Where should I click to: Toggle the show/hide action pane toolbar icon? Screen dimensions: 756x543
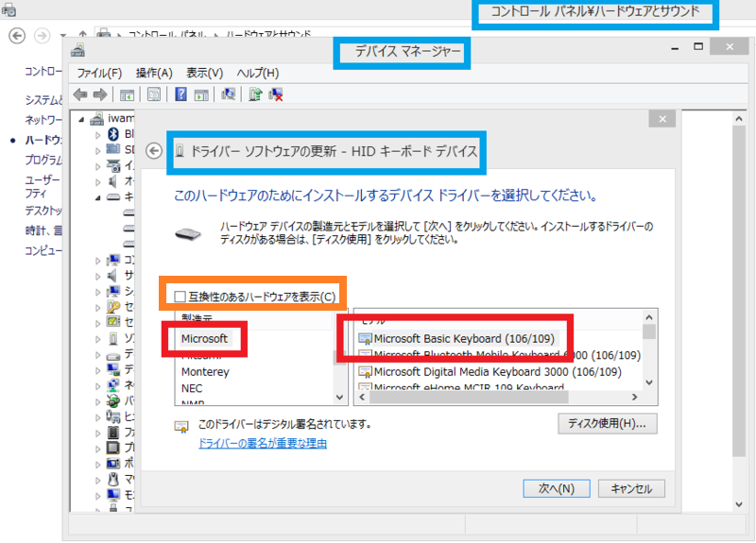(x=201, y=95)
